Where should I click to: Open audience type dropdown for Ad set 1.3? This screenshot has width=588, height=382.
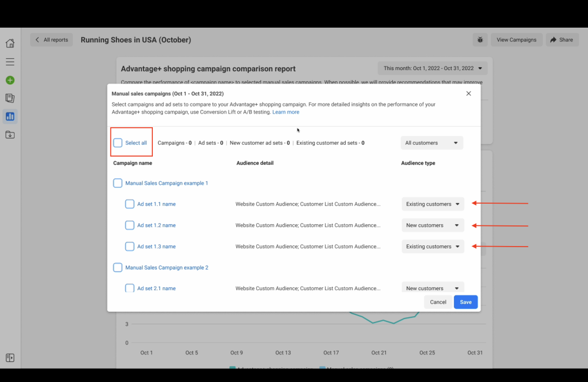click(x=433, y=247)
